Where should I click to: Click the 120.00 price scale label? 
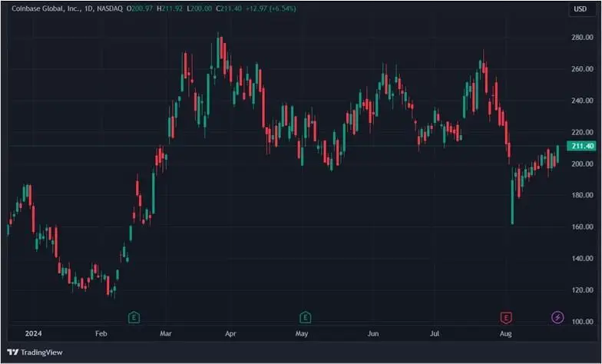580,290
